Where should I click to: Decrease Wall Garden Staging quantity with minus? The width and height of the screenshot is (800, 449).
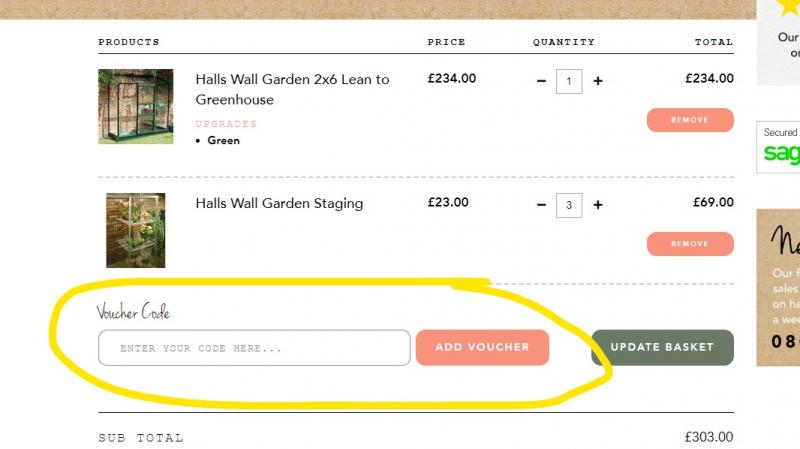(x=541, y=205)
